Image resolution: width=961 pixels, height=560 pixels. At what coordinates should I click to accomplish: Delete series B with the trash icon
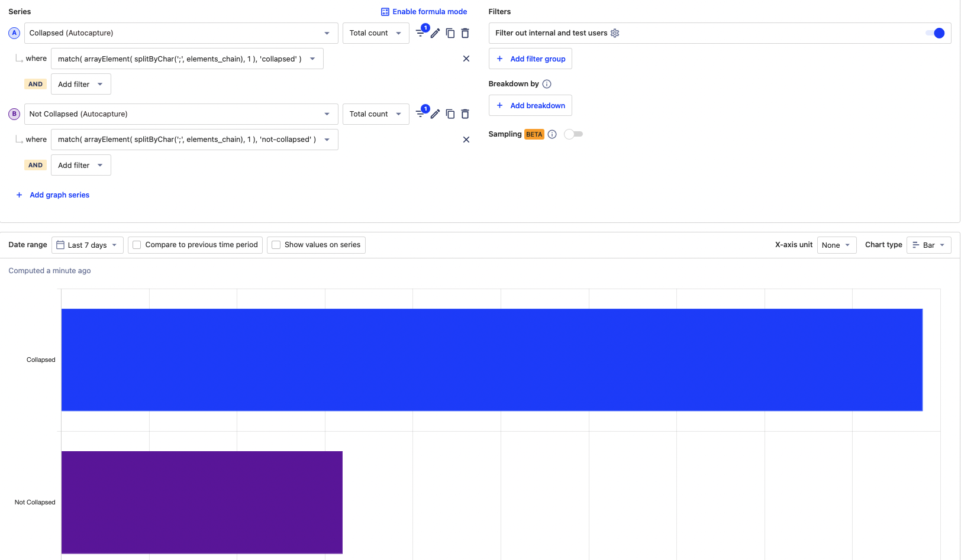(x=465, y=114)
